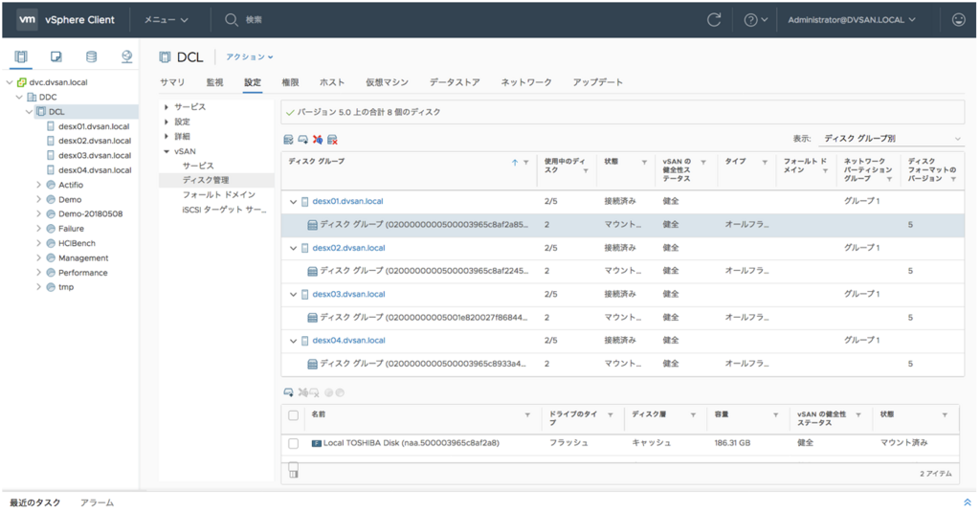
Task: Click the add disk icon above disk list
Action: click(x=288, y=392)
